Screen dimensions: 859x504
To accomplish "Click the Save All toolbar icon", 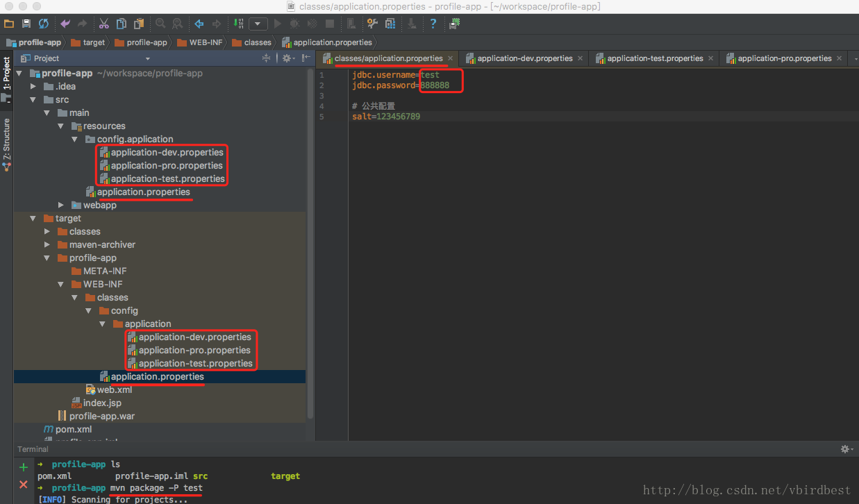I will pos(26,24).
